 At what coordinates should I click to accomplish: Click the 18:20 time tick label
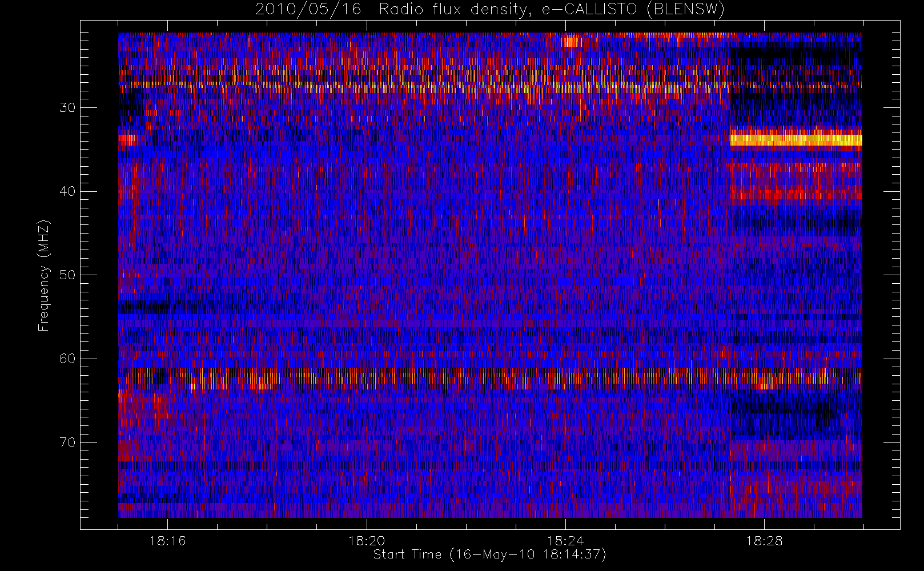(x=367, y=541)
